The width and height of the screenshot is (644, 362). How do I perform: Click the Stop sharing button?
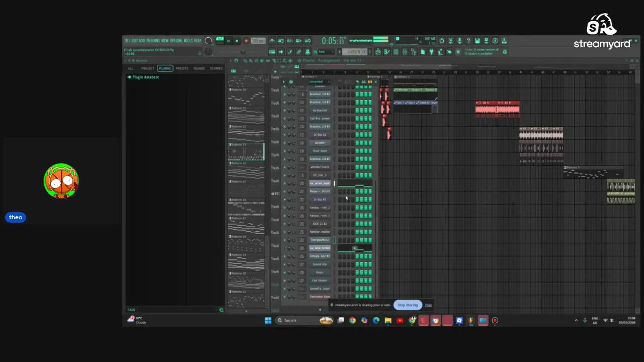click(408, 305)
